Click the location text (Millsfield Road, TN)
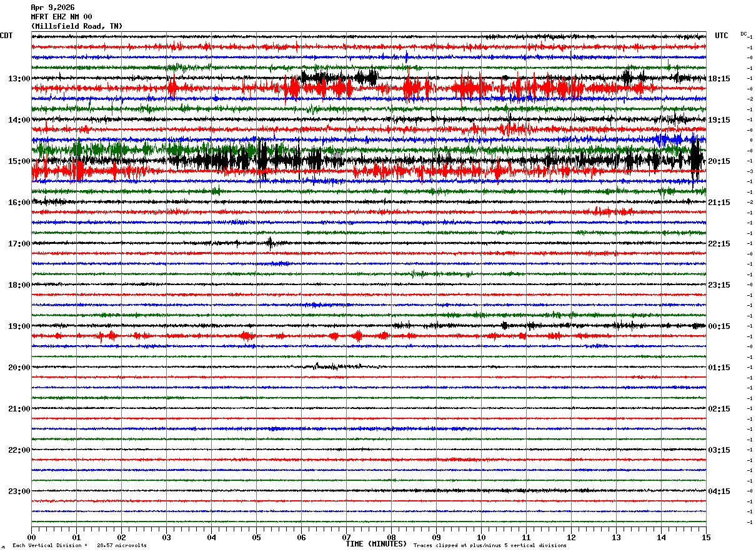Image resolution: width=756 pixels, height=554 pixels. (x=77, y=26)
